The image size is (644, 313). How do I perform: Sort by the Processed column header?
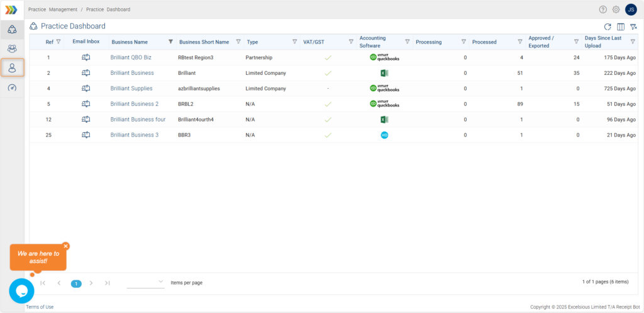click(484, 42)
